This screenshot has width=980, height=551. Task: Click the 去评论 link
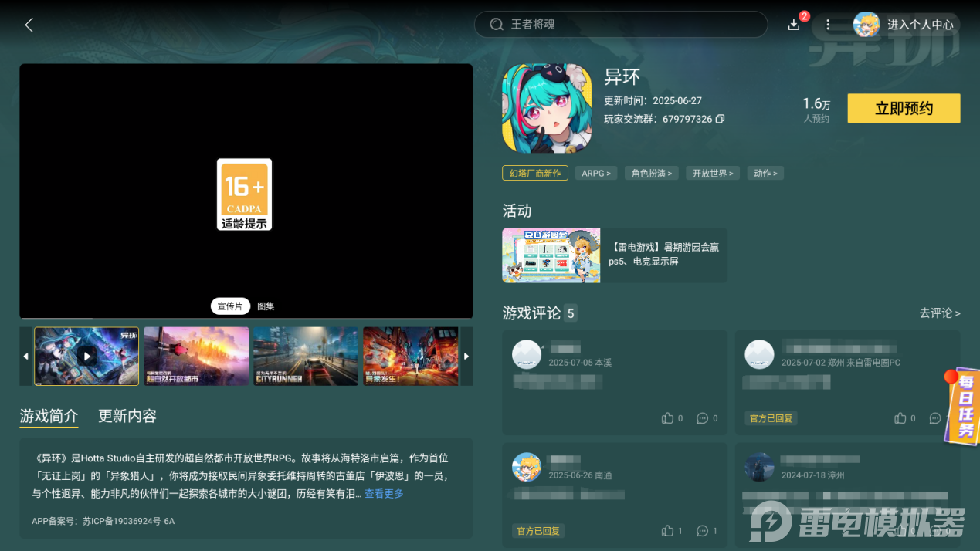click(939, 313)
